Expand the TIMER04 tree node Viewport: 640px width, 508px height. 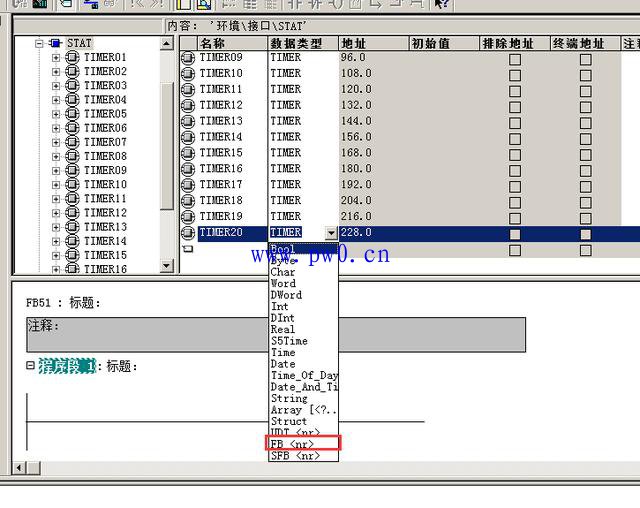tap(56, 100)
